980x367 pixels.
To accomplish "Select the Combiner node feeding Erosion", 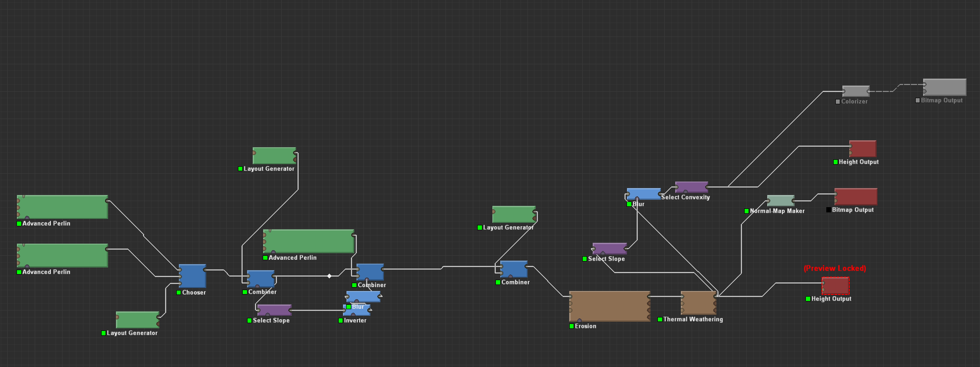I will click(514, 269).
